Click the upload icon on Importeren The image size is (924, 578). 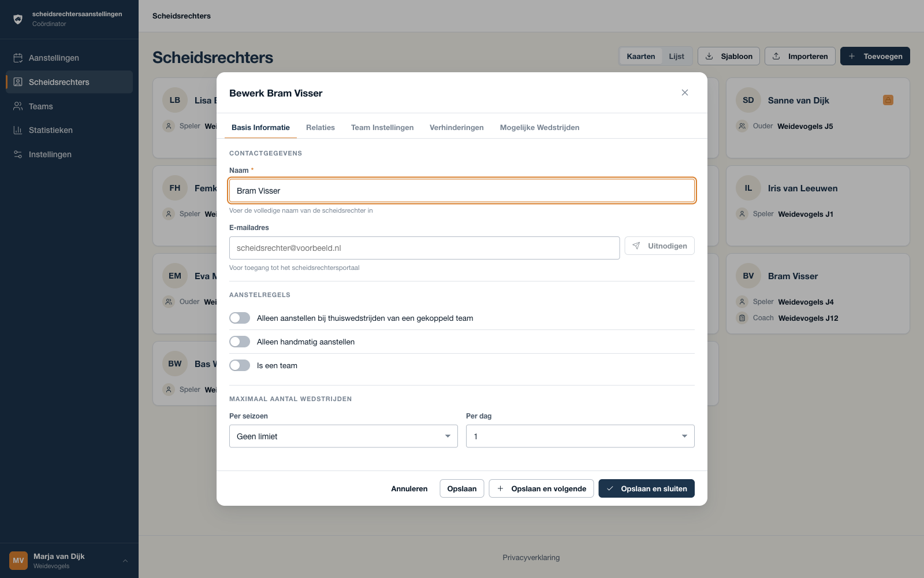[776, 56]
